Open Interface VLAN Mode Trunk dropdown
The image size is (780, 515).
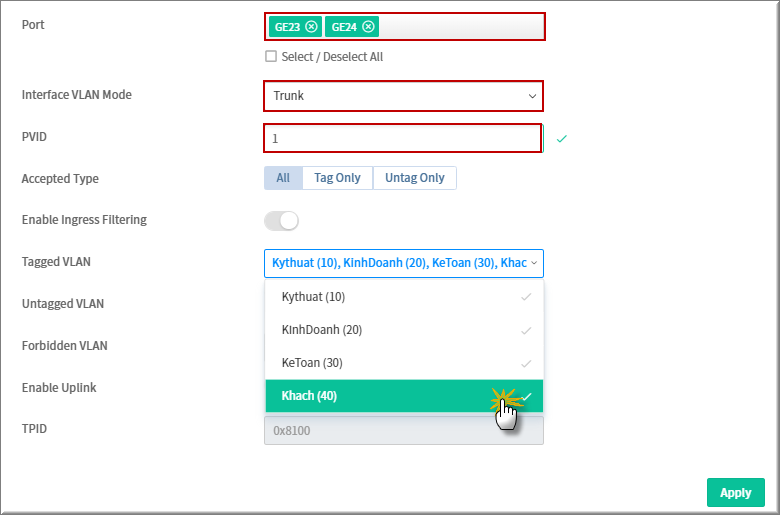(x=403, y=96)
